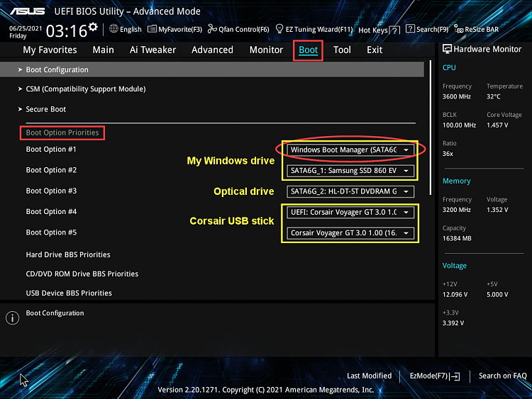Click memory Frequency value 3200 MHz
Screen dimensions: 532x399
tap(456, 210)
